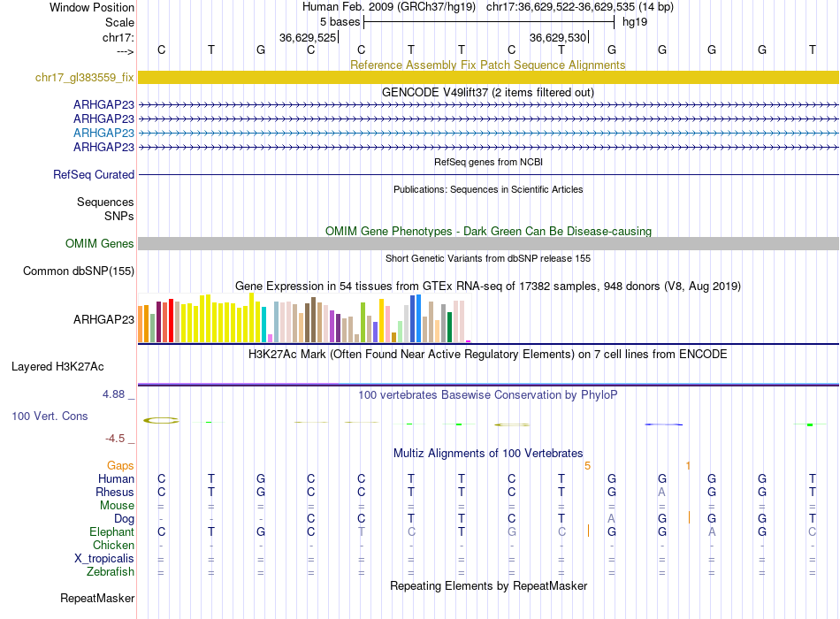The width and height of the screenshot is (840, 619).
Task: Click the cyan bar in GTEx expression chart
Action: [x=263, y=325]
